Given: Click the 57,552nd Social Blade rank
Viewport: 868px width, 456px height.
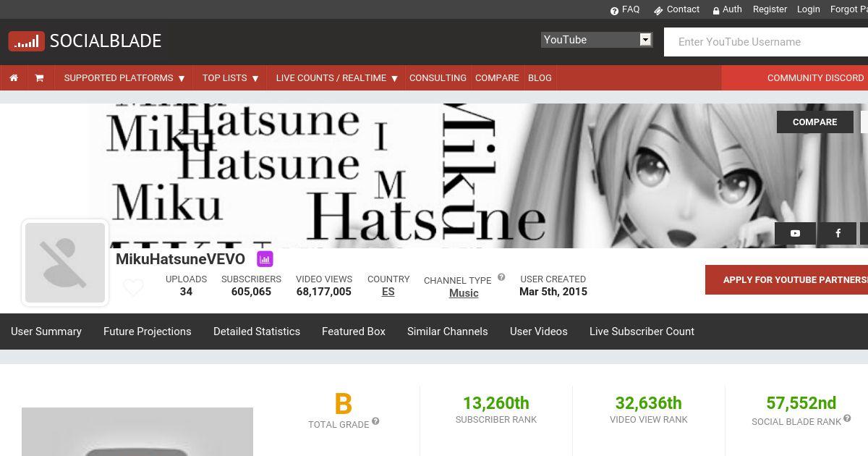Looking at the screenshot, I should tap(801, 402).
